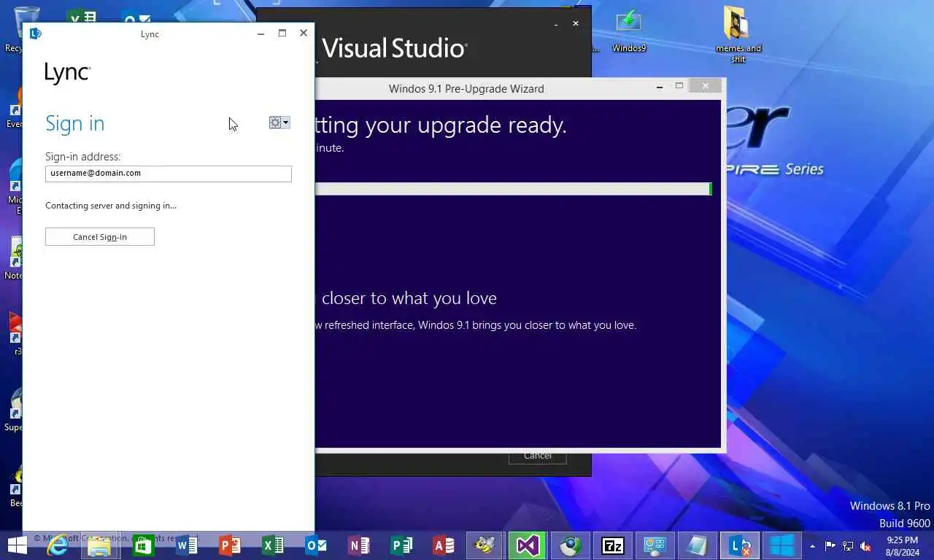Viewport: 934px width, 560px height.
Task: Open the Start menu
Action: click(17, 545)
